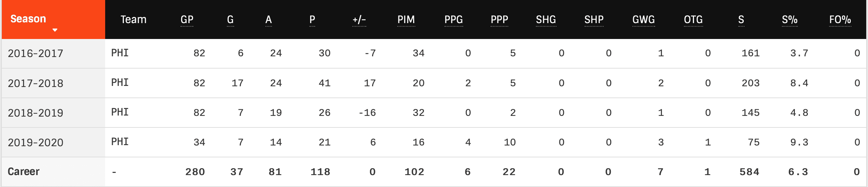Sort by FO% column header

tap(840, 19)
